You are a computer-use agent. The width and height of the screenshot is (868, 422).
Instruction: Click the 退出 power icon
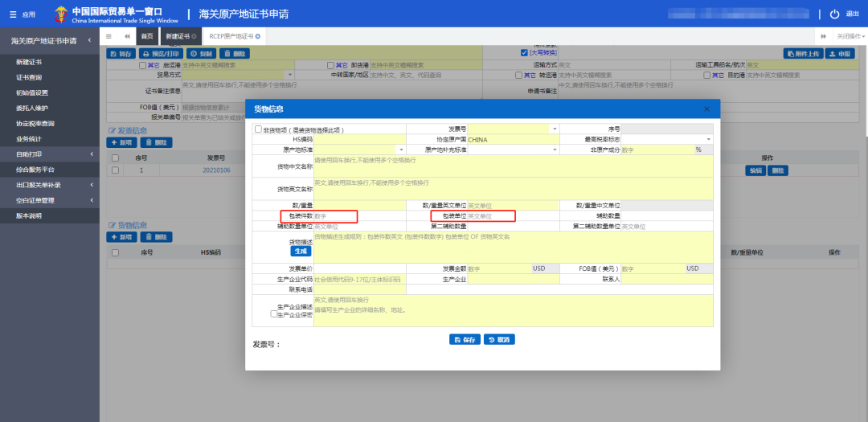[834, 14]
